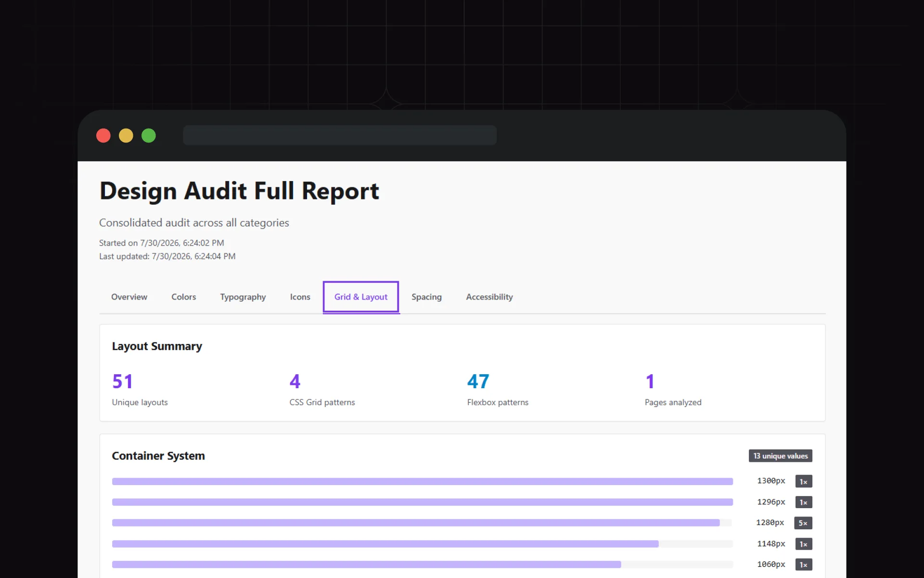Image resolution: width=924 pixels, height=578 pixels.
Task: Click the Container System heading
Action: coord(158,456)
